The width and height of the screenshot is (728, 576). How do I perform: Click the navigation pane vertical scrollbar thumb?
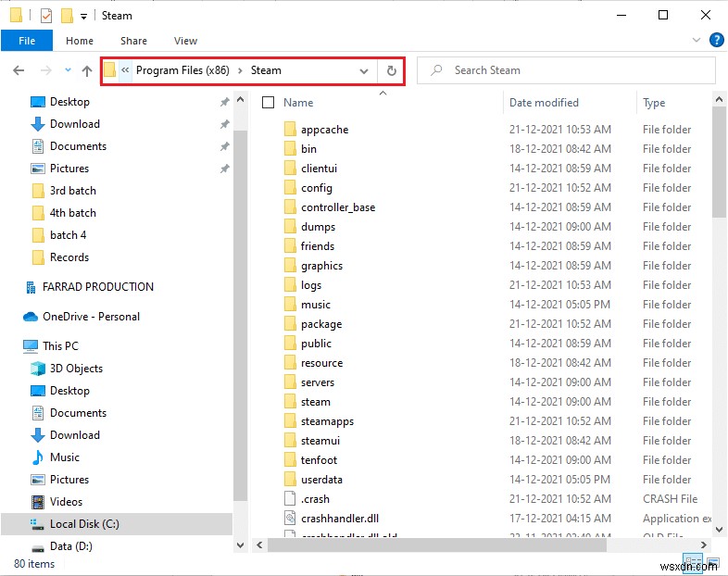[x=240, y=316]
